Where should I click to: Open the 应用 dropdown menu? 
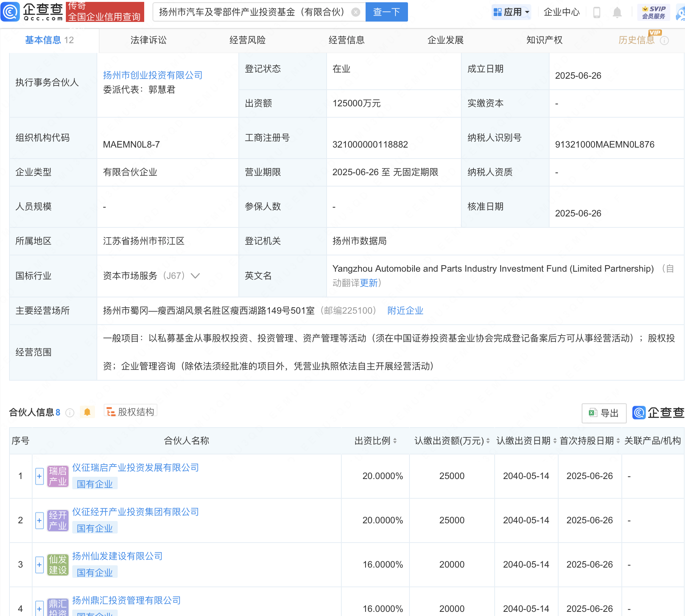512,12
